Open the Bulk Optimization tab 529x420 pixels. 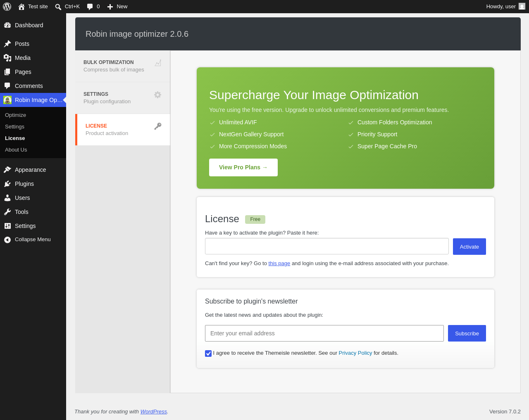click(x=123, y=66)
